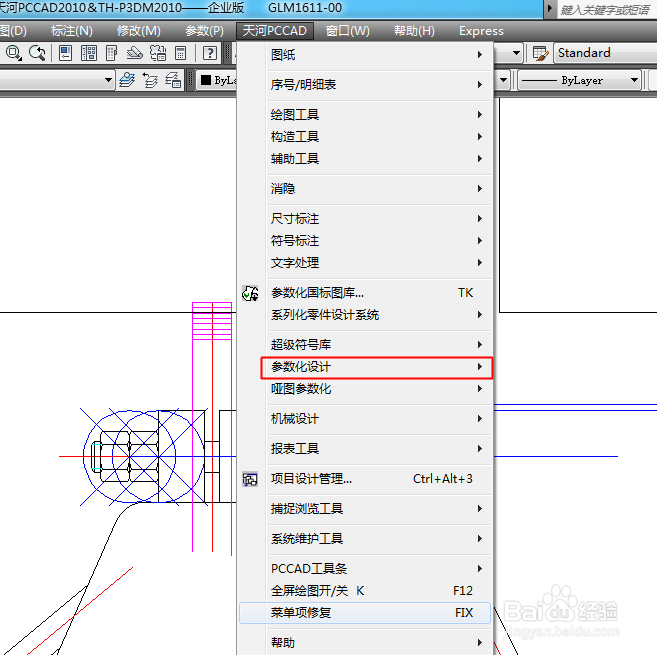Open the 标注(N) menu
The height and width of the screenshot is (655, 657).
pos(71,31)
